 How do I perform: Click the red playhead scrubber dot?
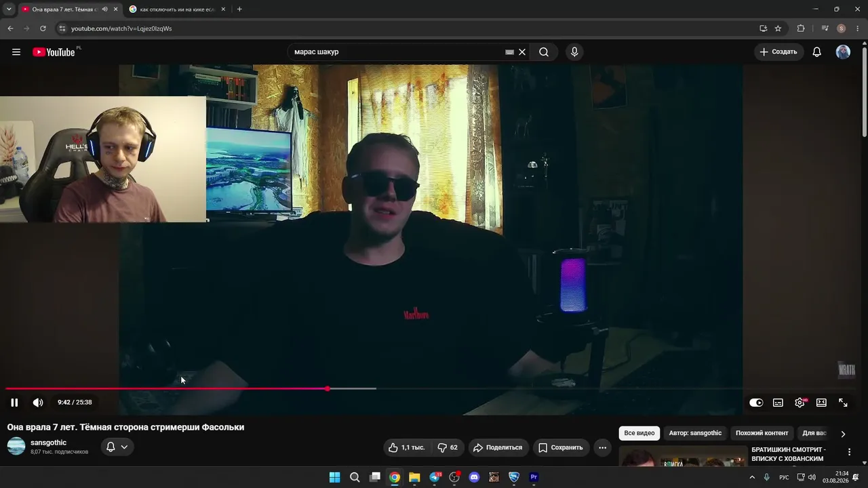coord(328,388)
